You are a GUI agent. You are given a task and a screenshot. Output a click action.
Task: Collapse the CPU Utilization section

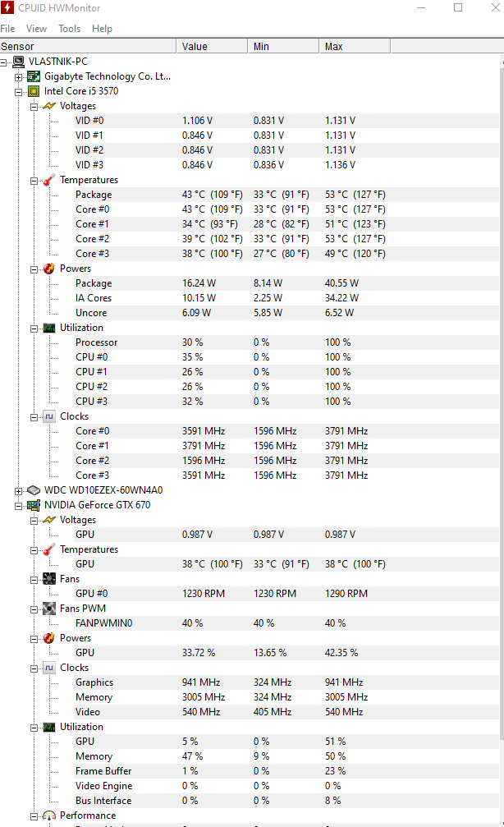[34, 328]
